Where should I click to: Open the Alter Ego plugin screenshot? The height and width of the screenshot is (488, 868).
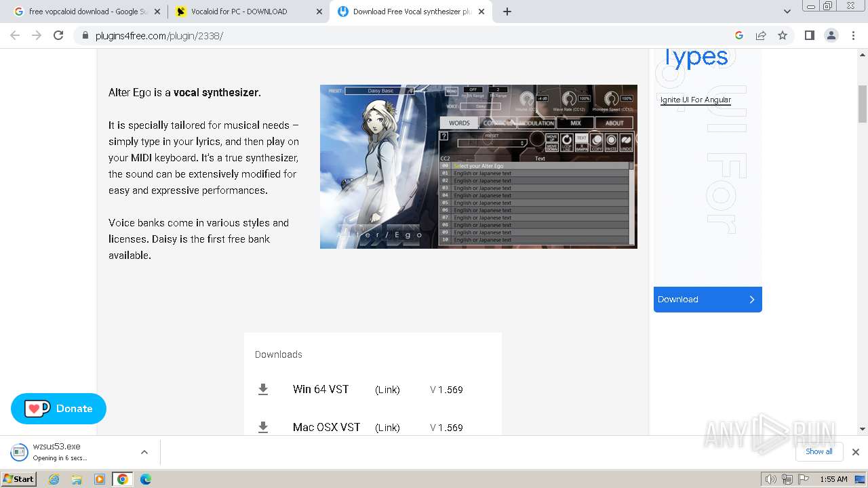pyautogui.click(x=478, y=166)
